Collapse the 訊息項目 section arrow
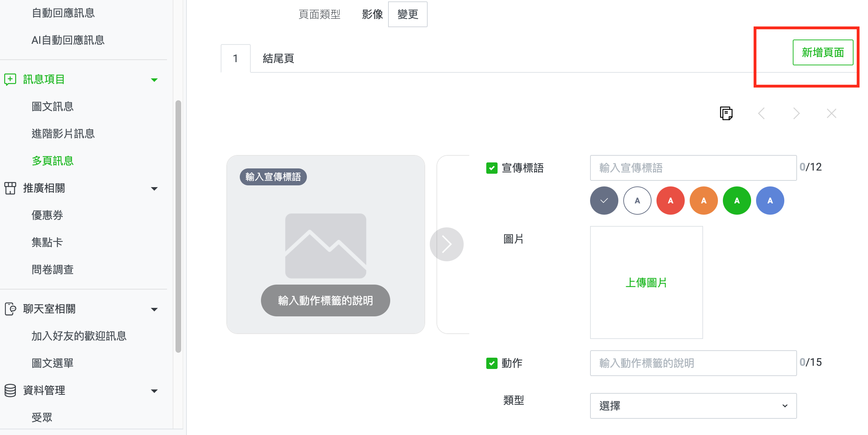The width and height of the screenshot is (868, 435). (x=154, y=80)
